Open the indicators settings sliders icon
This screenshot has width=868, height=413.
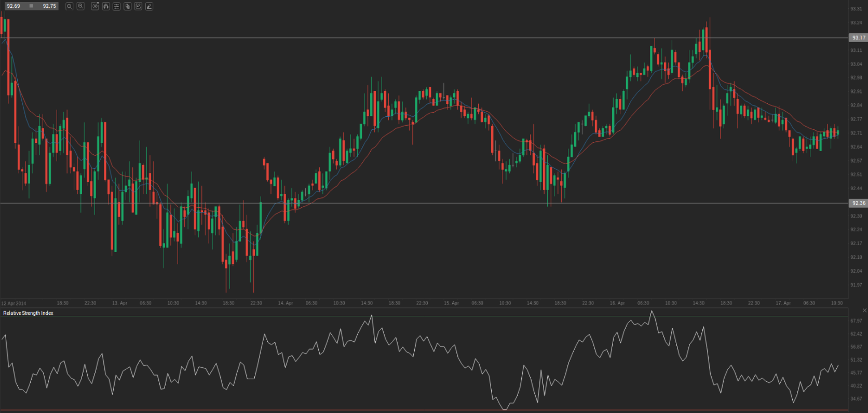(116, 6)
